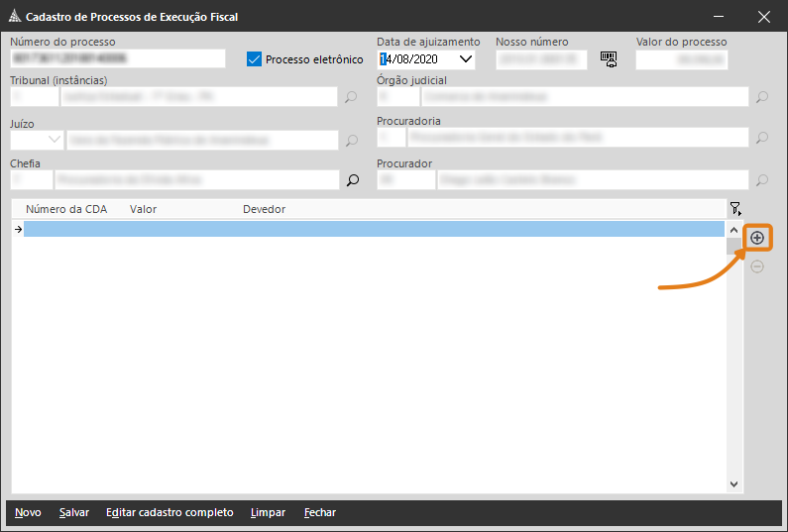Expand the Juízo code dropdown
Viewport: 788px width, 532px height.
pos(53,141)
